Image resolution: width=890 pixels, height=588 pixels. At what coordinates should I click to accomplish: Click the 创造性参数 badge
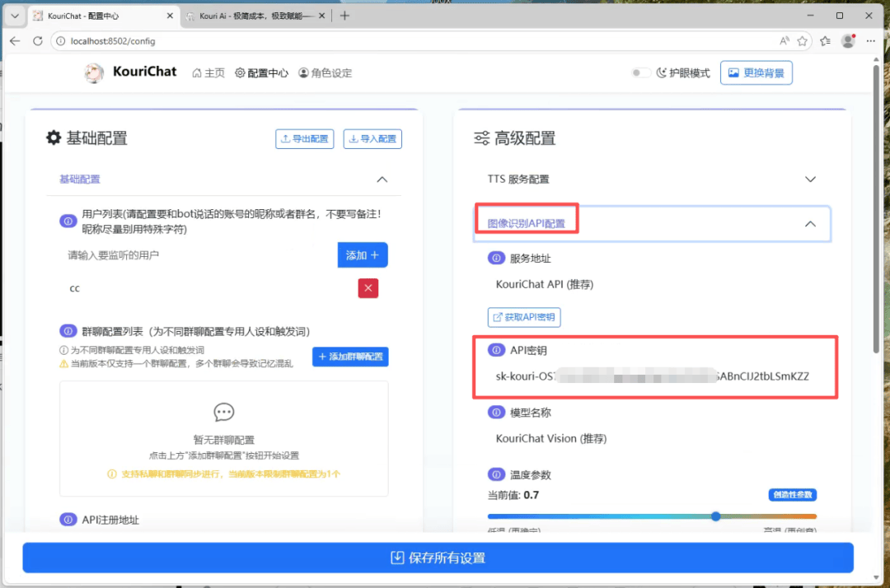point(793,494)
